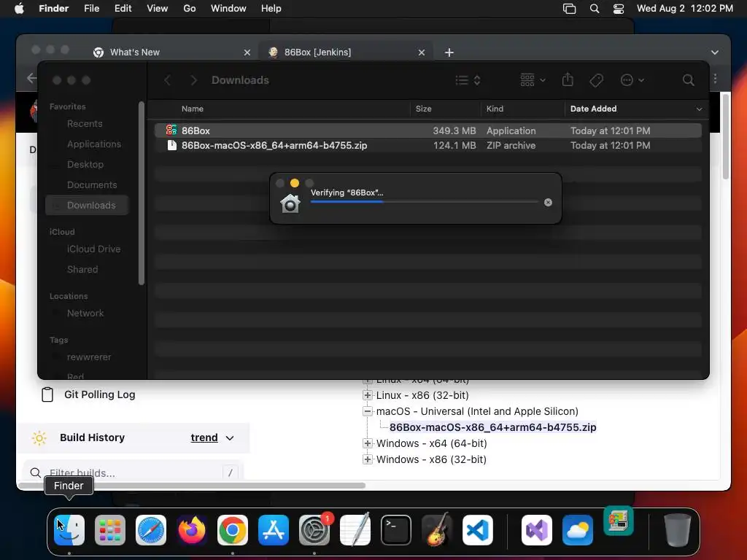The image size is (747, 560).
Task: Select Applications in Finder sidebar
Action: click(x=94, y=144)
